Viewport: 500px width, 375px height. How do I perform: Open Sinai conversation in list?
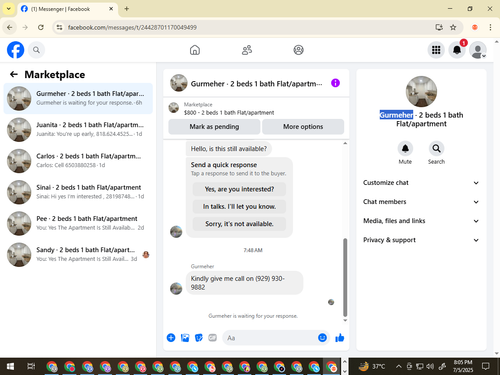pyautogui.click(x=78, y=192)
